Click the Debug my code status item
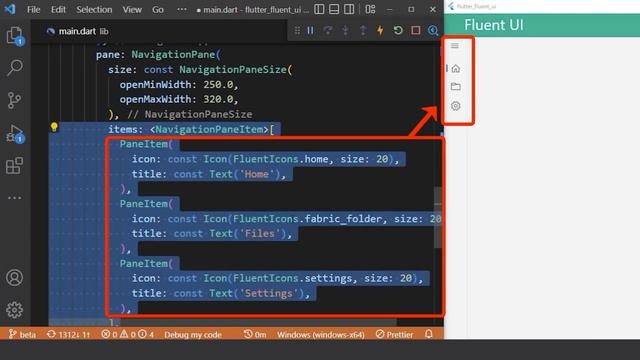 193,335
